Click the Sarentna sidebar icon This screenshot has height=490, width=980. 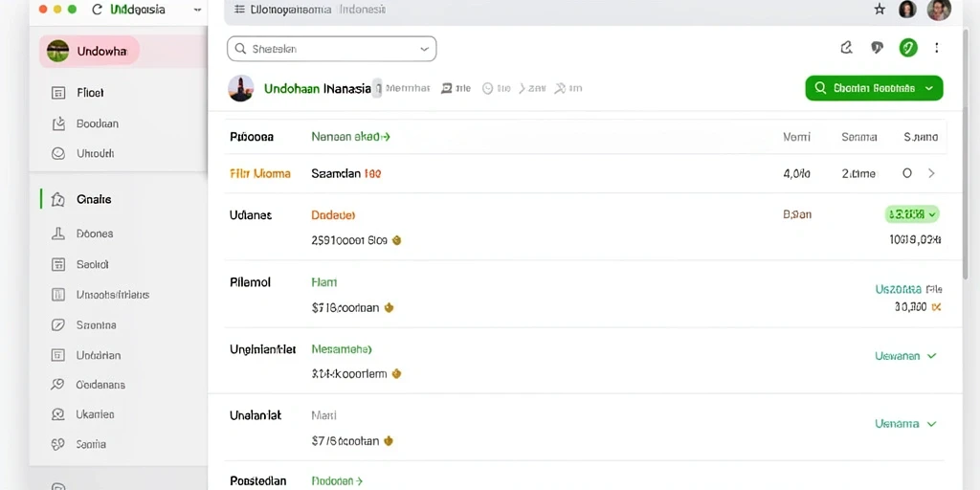click(x=58, y=325)
